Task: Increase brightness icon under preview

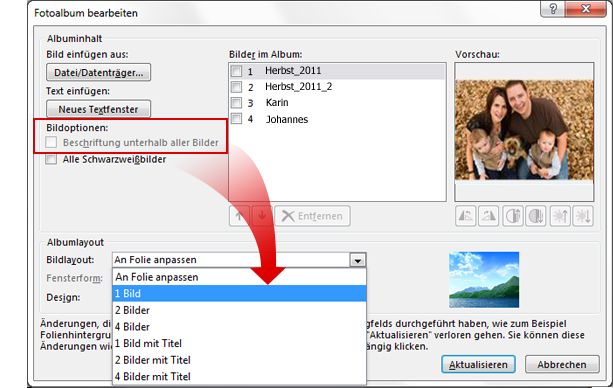Action: coord(560,216)
